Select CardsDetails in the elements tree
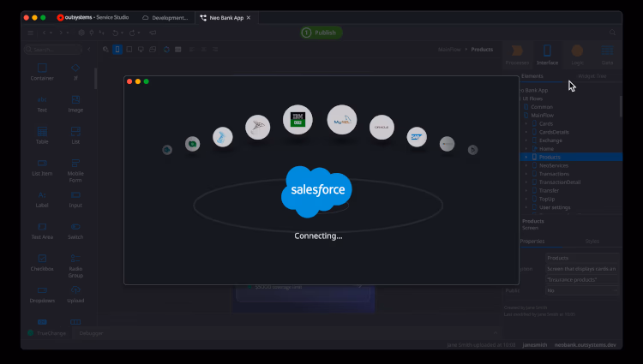Screen dimensions: 643x364 (554, 132)
